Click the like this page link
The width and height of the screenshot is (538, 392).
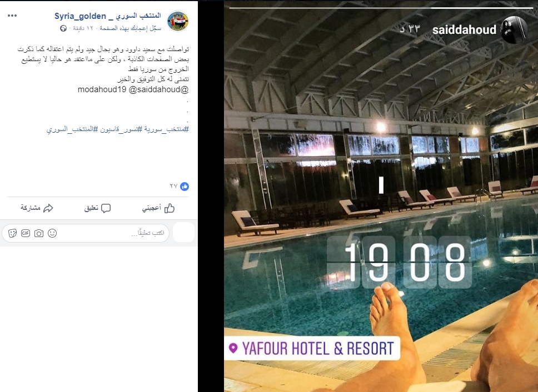[131, 28]
